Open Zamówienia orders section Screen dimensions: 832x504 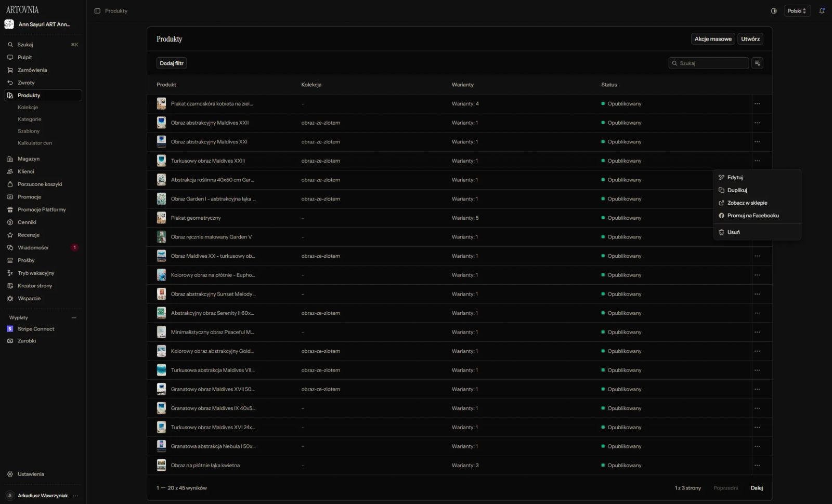[43, 70]
